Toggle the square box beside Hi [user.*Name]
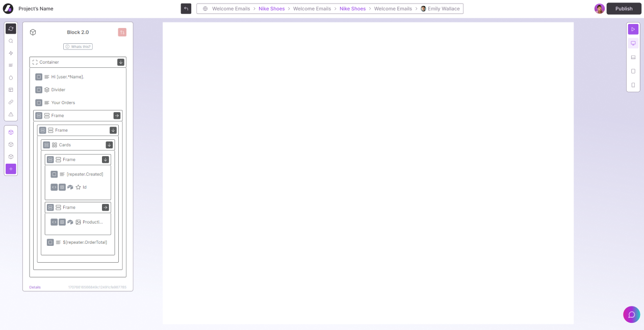644x330 pixels. [39, 77]
